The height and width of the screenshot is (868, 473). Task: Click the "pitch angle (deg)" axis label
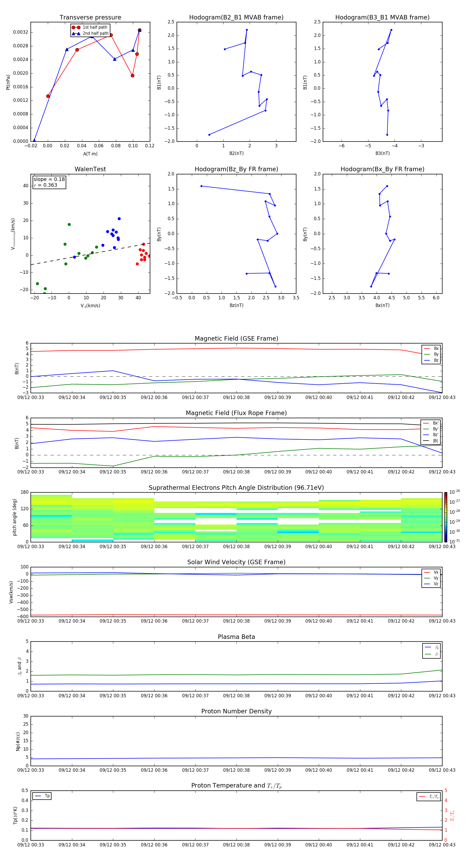pos(14,517)
